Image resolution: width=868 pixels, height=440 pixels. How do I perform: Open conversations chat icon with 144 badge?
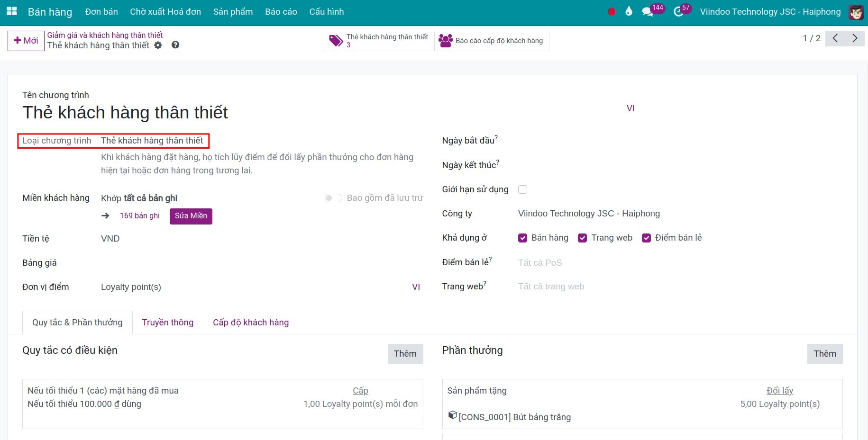tap(648, 12)
